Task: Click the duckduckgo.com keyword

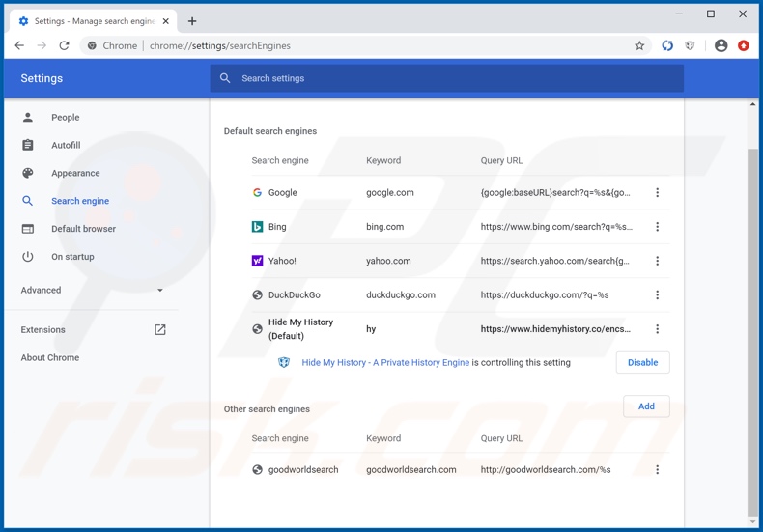Action: click(x=401, y=294)
